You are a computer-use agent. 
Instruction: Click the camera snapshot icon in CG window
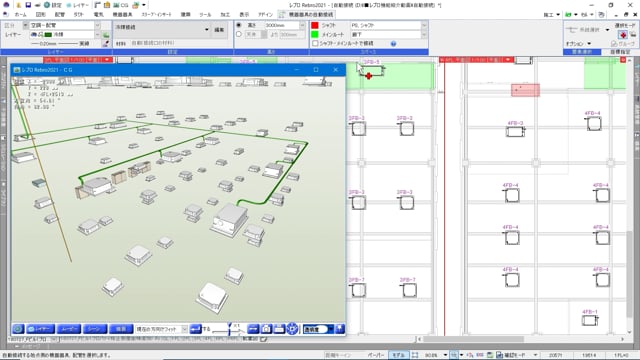coord(266,329)
